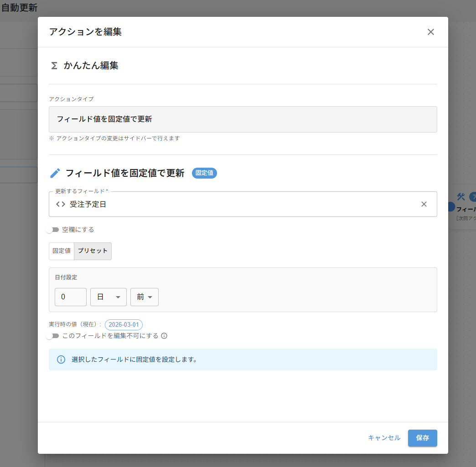Switch to the 固定値 tab

pos(62,251)
